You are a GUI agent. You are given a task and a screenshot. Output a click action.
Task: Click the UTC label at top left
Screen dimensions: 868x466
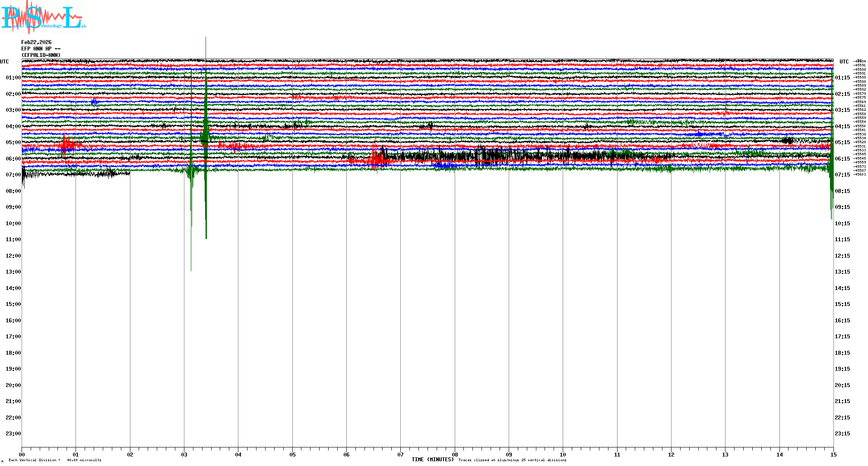4,62
